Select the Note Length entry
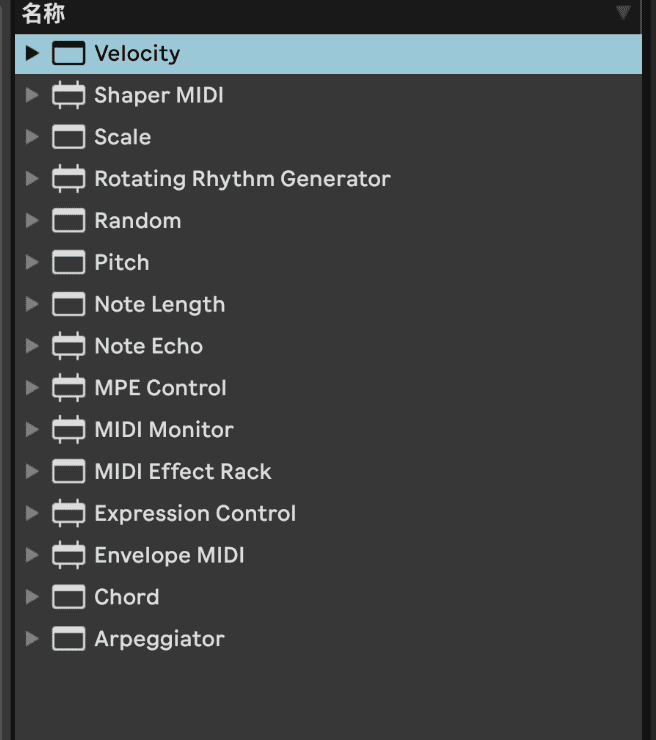The width and height of the screenshot is (656, 740). click(x=328, y=304)
